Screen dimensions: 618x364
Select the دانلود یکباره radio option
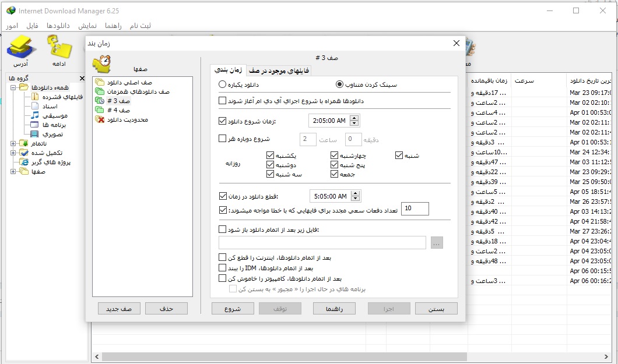(x=223, y=84)
